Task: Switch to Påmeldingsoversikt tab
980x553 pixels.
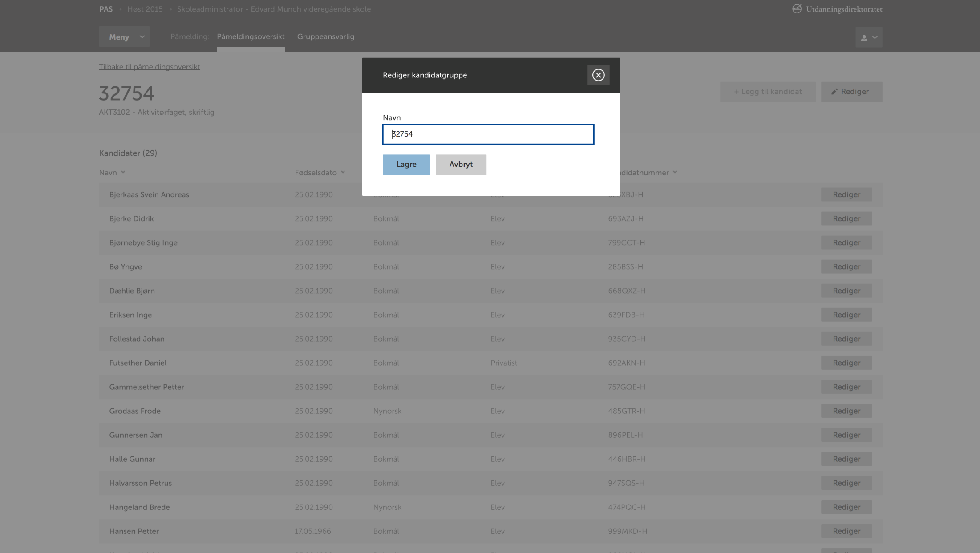Action: pos(251,37)
